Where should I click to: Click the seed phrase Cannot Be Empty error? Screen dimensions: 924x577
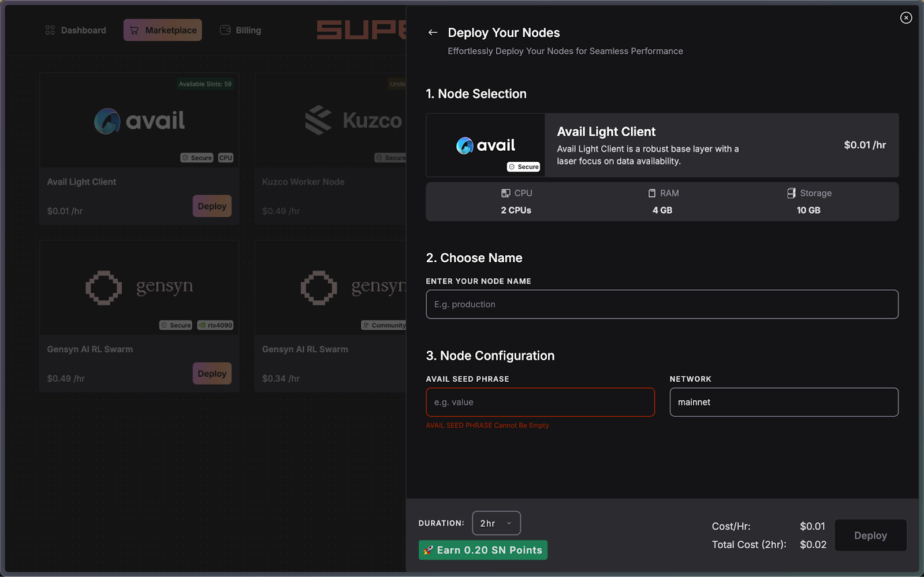coord(487,425)
